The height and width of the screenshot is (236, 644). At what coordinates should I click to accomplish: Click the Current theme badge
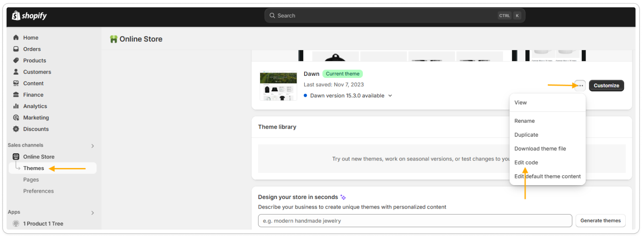[x=343, y=74]
